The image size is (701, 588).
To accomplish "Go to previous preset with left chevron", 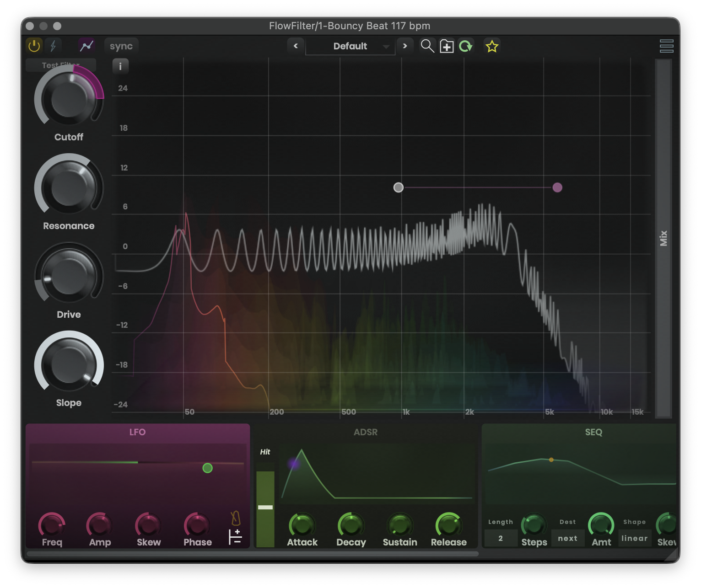I will (x=296, y=46).
